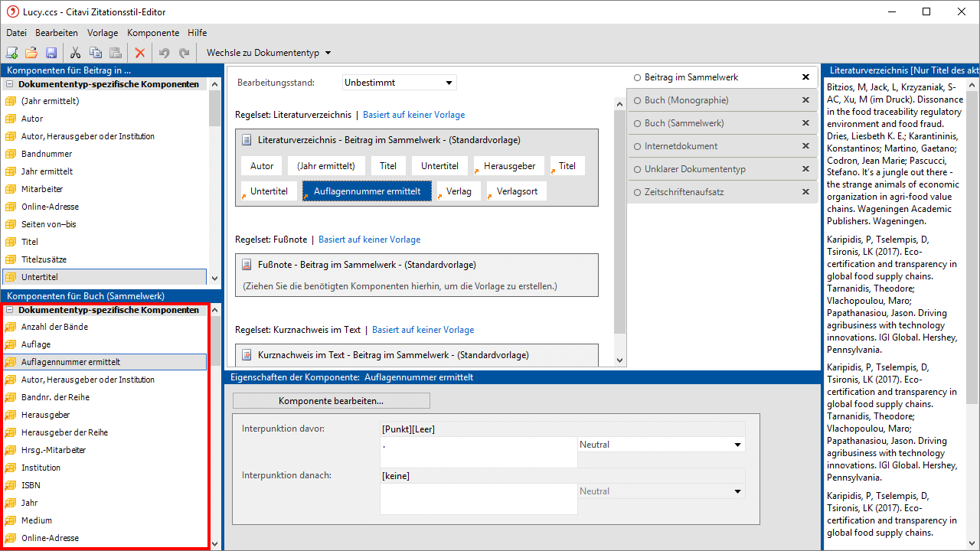Image resolution: width=980 pixels, height=551 pixels.
Task: Select the Zeitschriftenaufsatz radio button
Action: coord(637,192)
